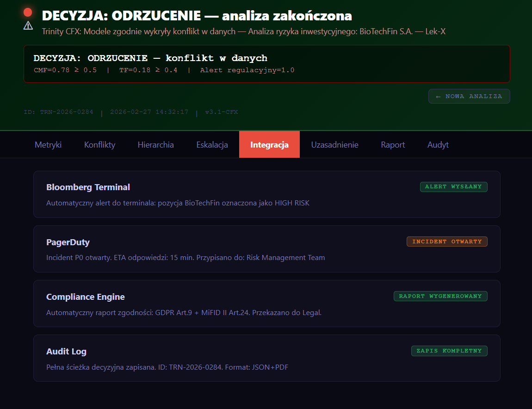
Task: Click the Audit Log heading
Action: pos(66,352)
